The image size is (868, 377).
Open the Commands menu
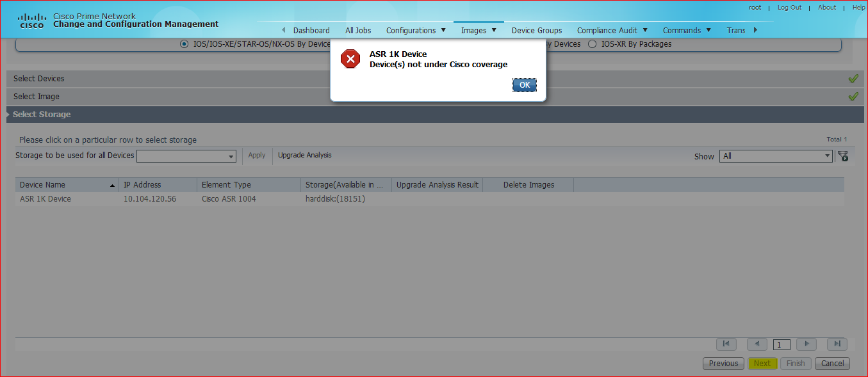[687, 30]
